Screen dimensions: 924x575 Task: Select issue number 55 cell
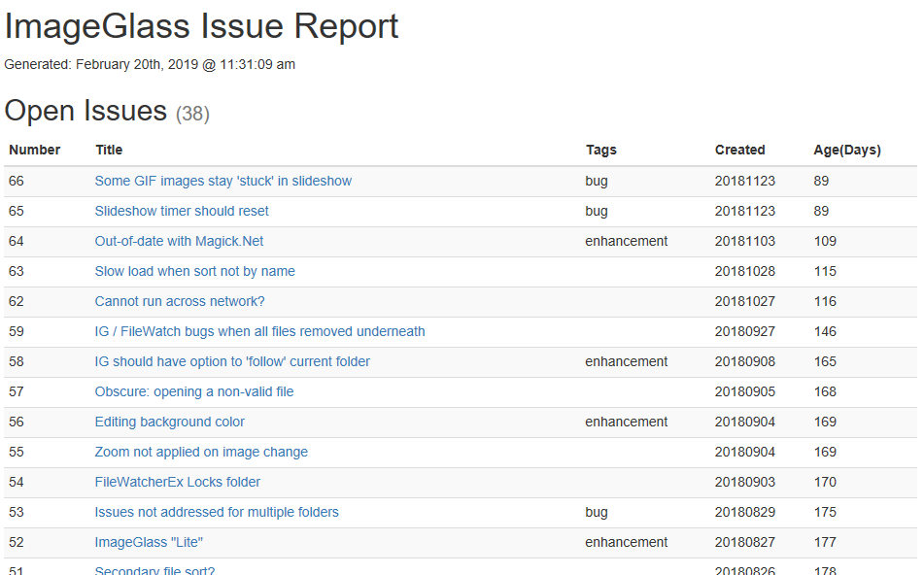[17, 452]
